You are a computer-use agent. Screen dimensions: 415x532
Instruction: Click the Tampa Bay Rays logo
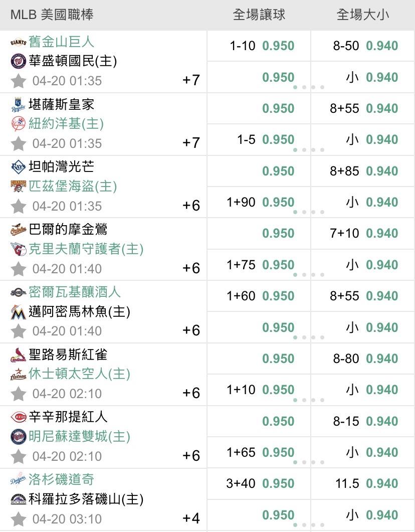[x=18, y=167]
